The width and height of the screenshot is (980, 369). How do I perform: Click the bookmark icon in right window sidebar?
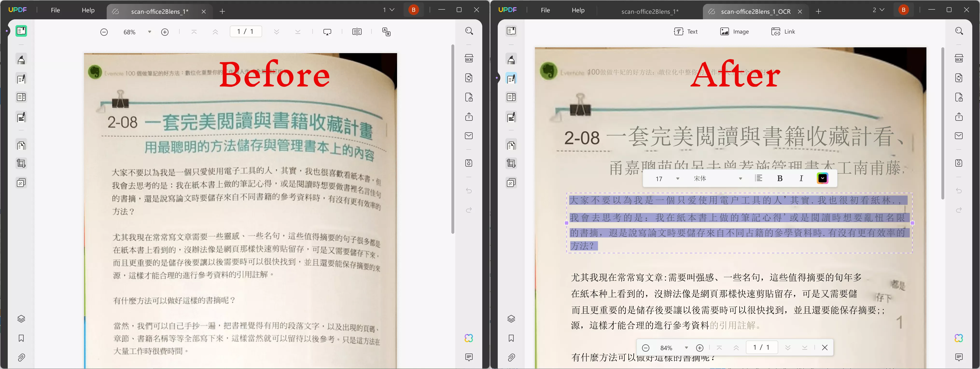point(511,338)
